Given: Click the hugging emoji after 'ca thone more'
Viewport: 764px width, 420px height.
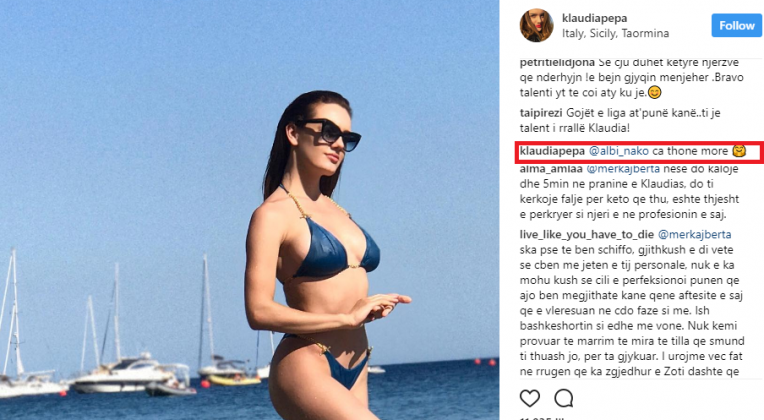Looking at the screenshot, I should 739,151.
